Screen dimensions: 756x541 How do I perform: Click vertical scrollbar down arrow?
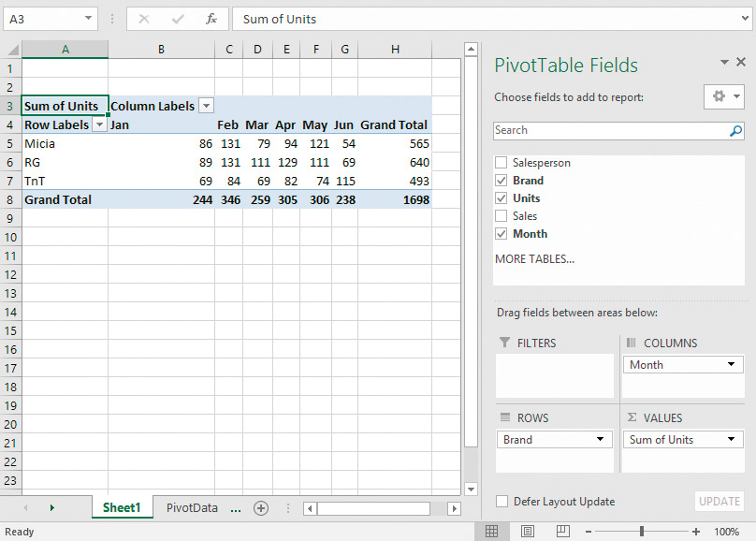point(471,489)
